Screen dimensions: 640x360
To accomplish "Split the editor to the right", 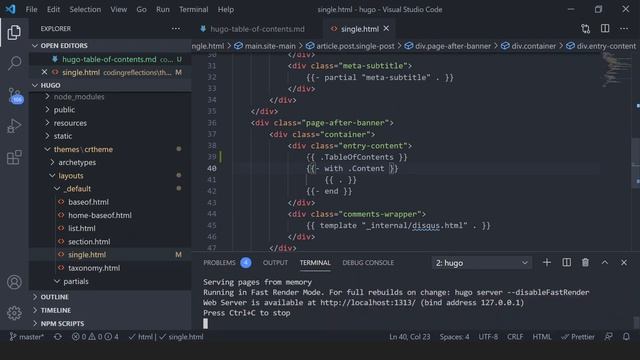I will 605,28.
